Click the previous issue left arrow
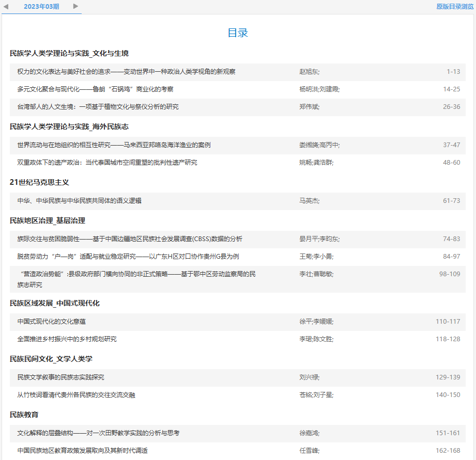 6,6
